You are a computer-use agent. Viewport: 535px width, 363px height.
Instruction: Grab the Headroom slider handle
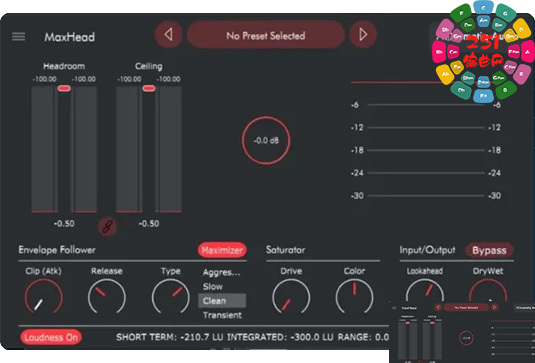click(x=64, y=88)
